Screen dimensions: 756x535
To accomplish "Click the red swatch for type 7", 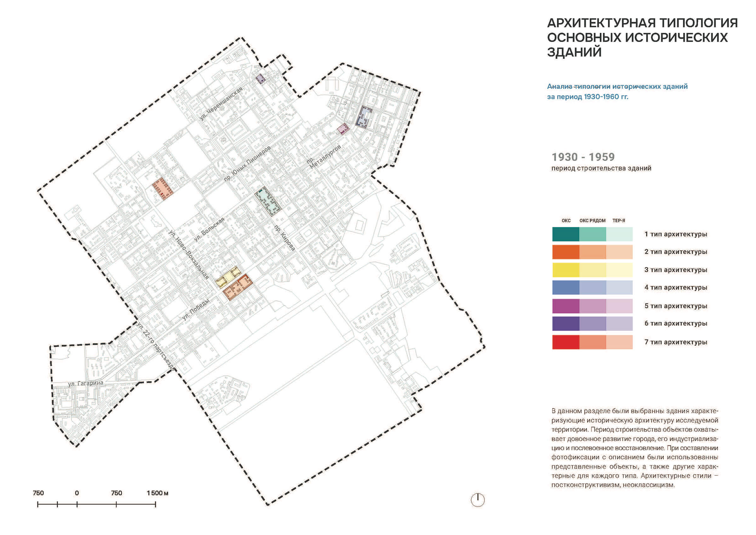I will click(565, 342).
